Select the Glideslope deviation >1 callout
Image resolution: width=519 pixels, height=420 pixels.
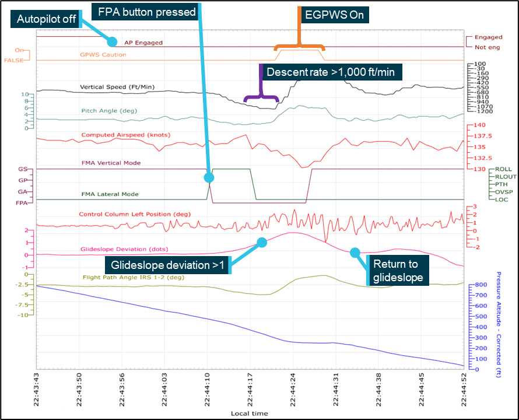[167, 265]
